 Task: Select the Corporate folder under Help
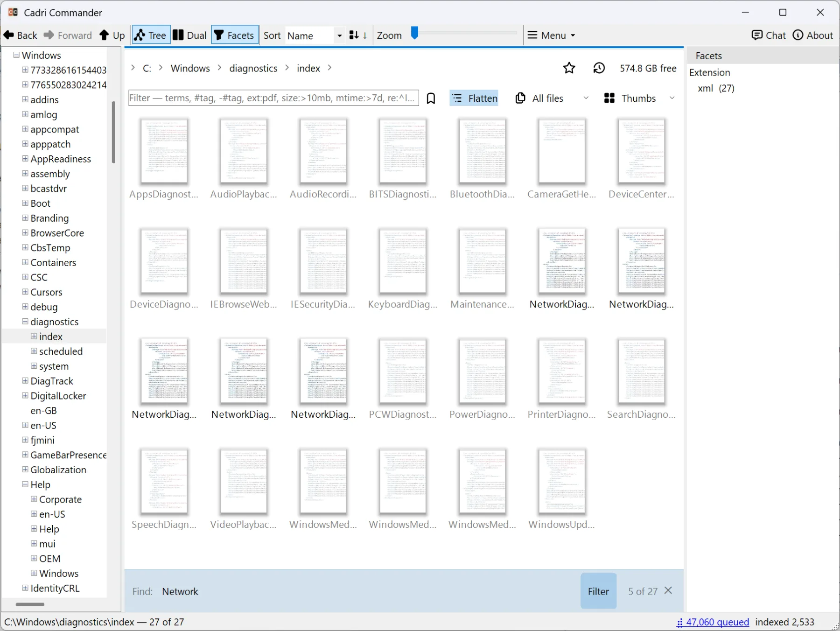coord(60,499)
